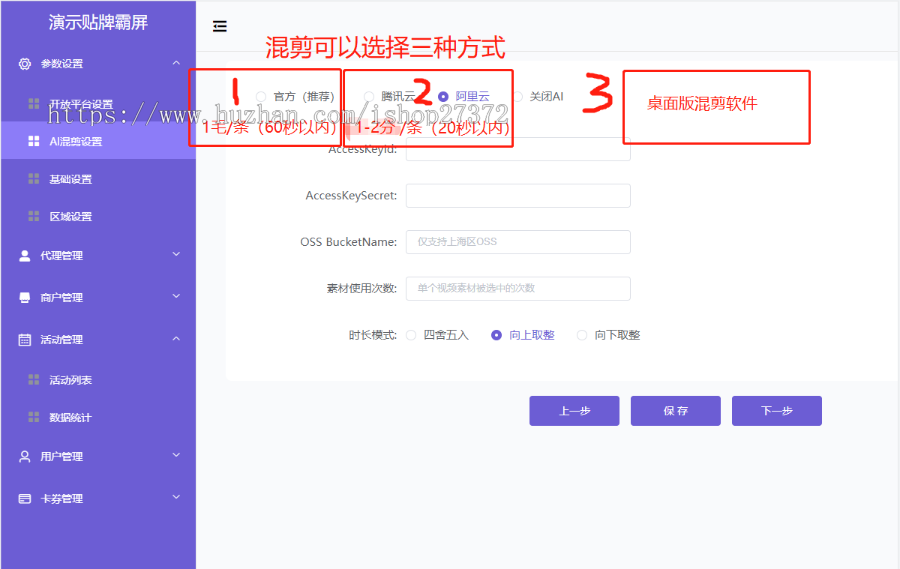Click the gear icon beside 参数设置
This screenshot has width=900, height=569.
[x=25, y=64]
